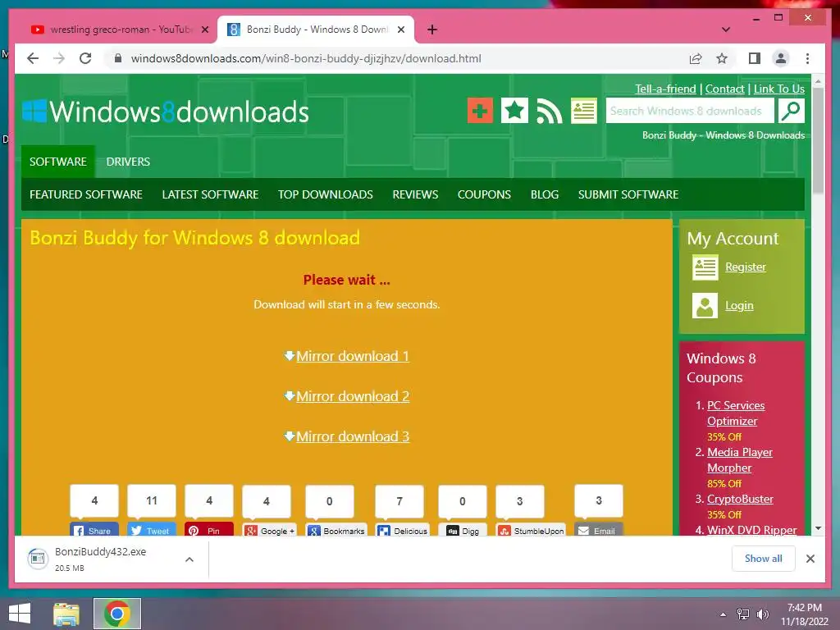Share by Email button

[x=598, y=529]
